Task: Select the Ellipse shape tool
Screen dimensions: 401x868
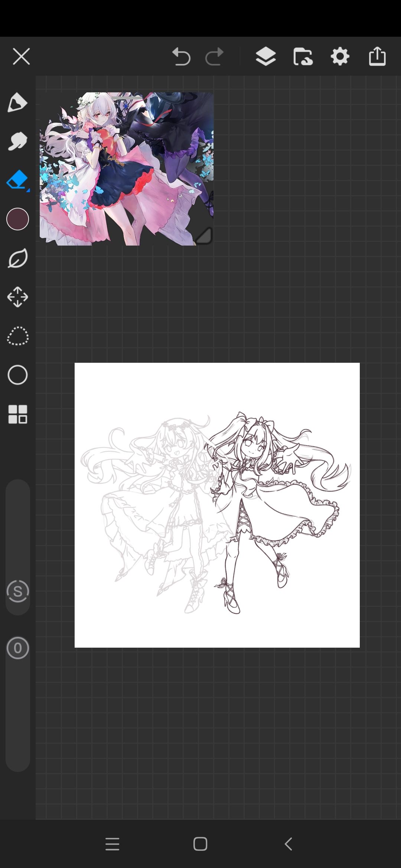Action: click(17, 375)
